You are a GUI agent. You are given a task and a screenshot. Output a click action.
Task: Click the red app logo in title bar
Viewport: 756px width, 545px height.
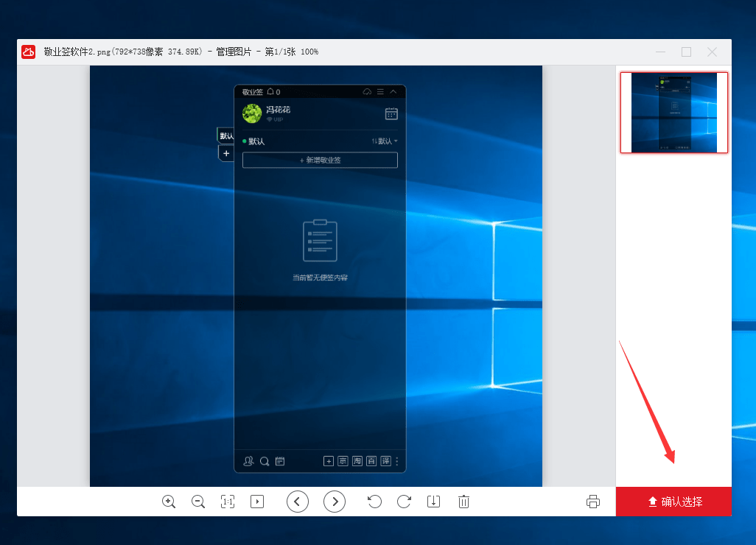pos(28,52)
